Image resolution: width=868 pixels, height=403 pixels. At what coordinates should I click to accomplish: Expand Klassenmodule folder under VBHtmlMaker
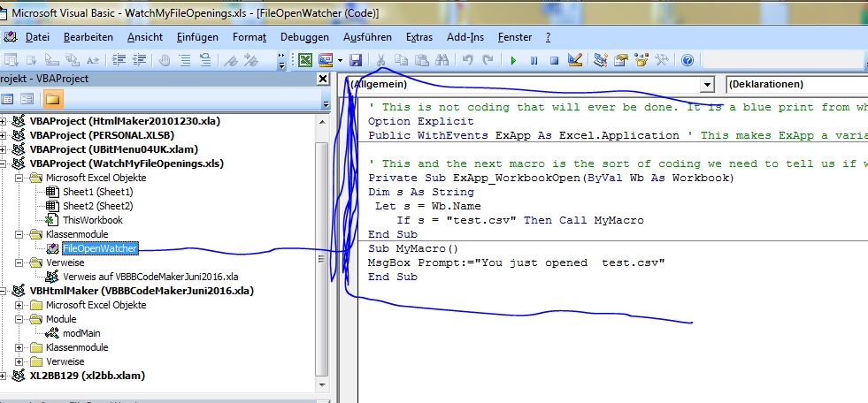pyautogui.click(x=19, y=347)
